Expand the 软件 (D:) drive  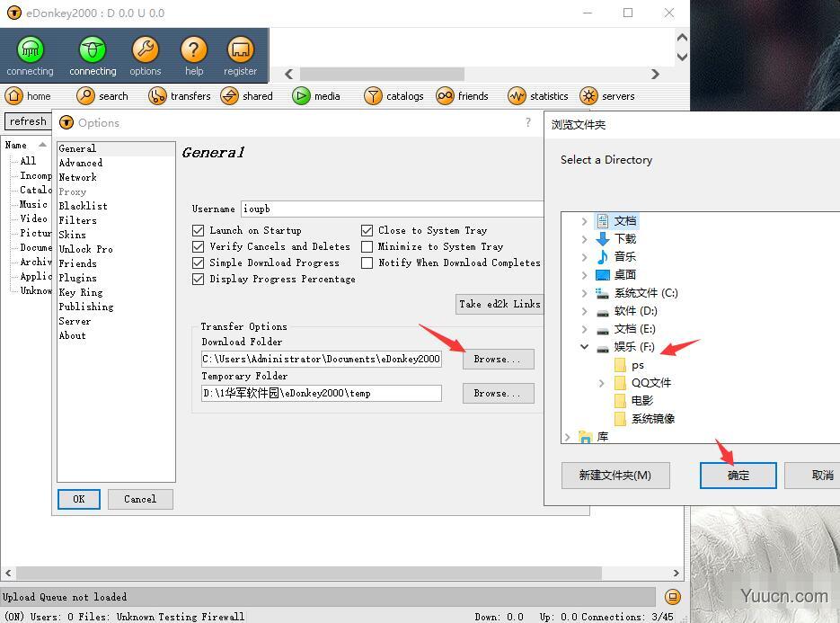tap(585, 311)
